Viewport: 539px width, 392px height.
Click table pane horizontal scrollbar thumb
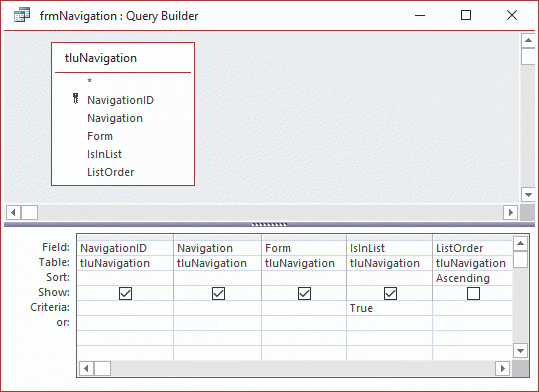tap(30, 213)
